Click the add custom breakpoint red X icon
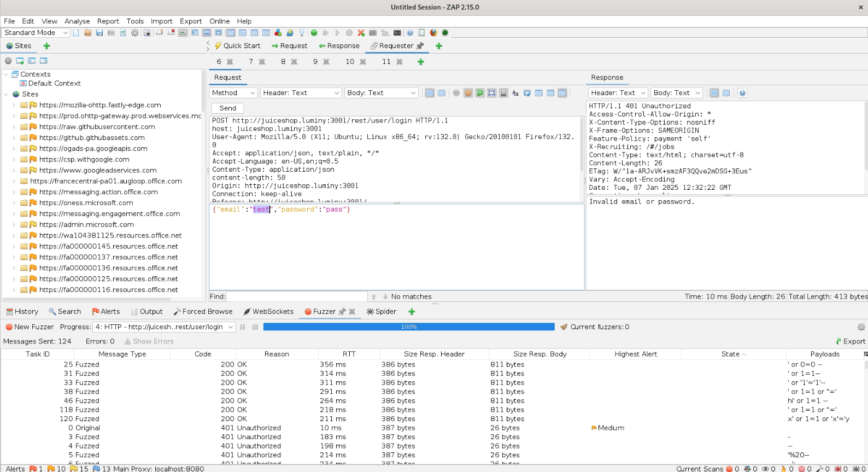The width and height of the screenshot is (868, 472). click(x=361, y=33)
